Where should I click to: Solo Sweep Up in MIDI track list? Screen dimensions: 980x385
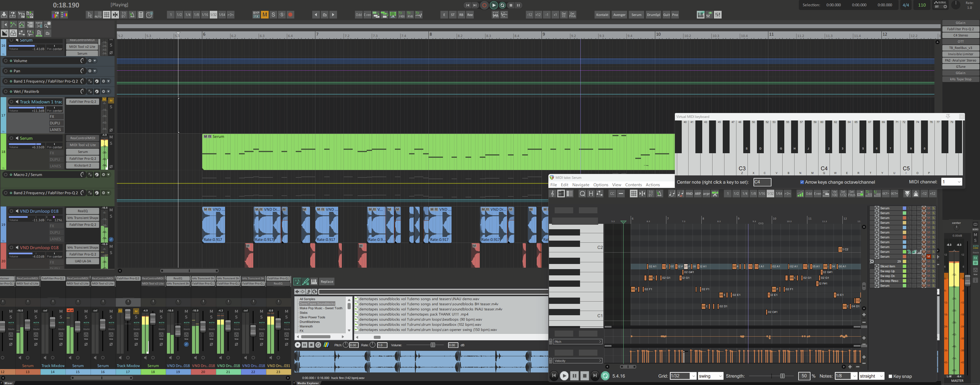tap(933, 271)
